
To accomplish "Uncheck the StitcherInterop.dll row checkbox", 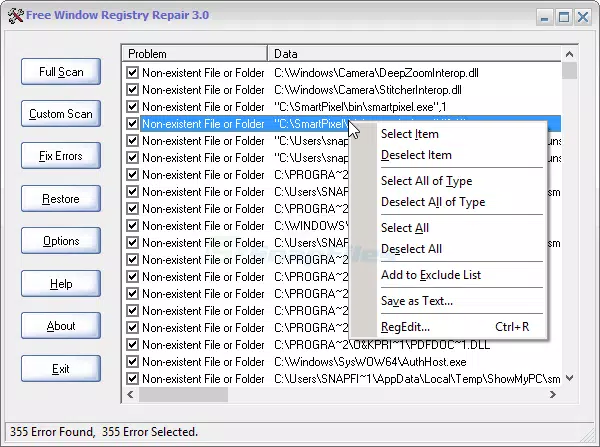I will click(132, 90).
